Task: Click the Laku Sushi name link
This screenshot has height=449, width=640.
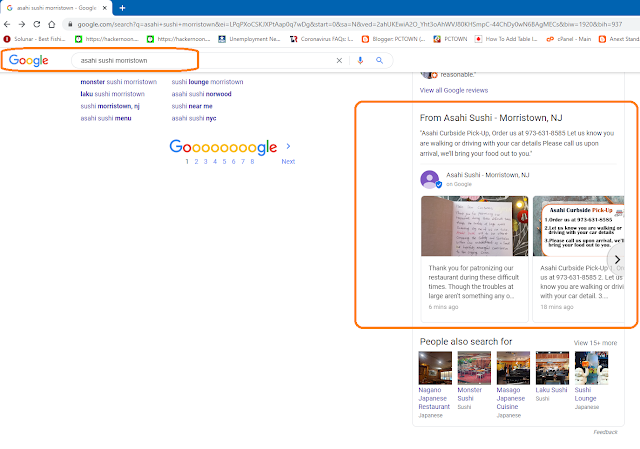Action: [x=551, y=390]
